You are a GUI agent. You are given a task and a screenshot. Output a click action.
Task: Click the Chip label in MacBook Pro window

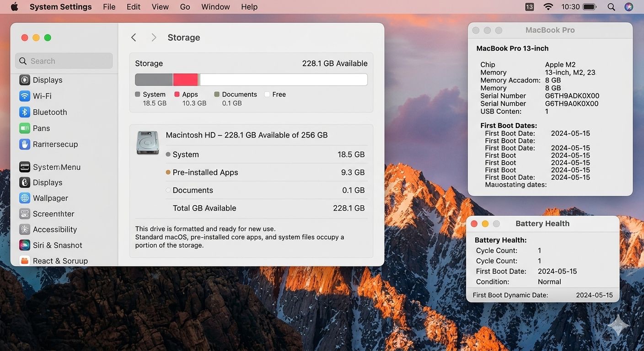488,64
